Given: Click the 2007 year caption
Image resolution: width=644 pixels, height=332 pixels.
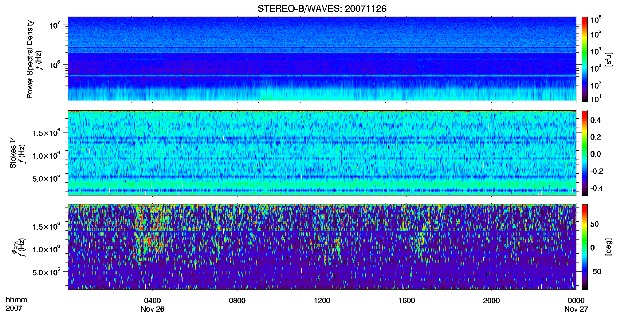Looking at the screenshot, I should pos(14,308).
